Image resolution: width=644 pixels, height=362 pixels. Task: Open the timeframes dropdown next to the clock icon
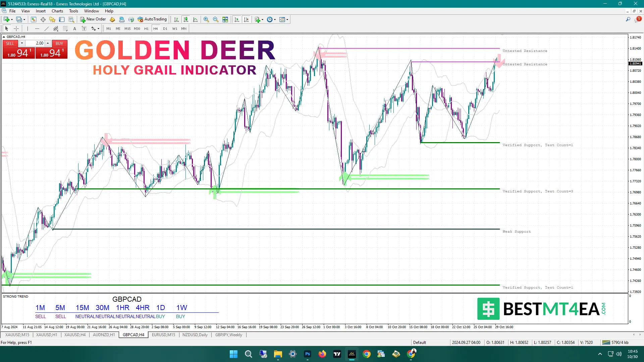[x=275, y=19]
